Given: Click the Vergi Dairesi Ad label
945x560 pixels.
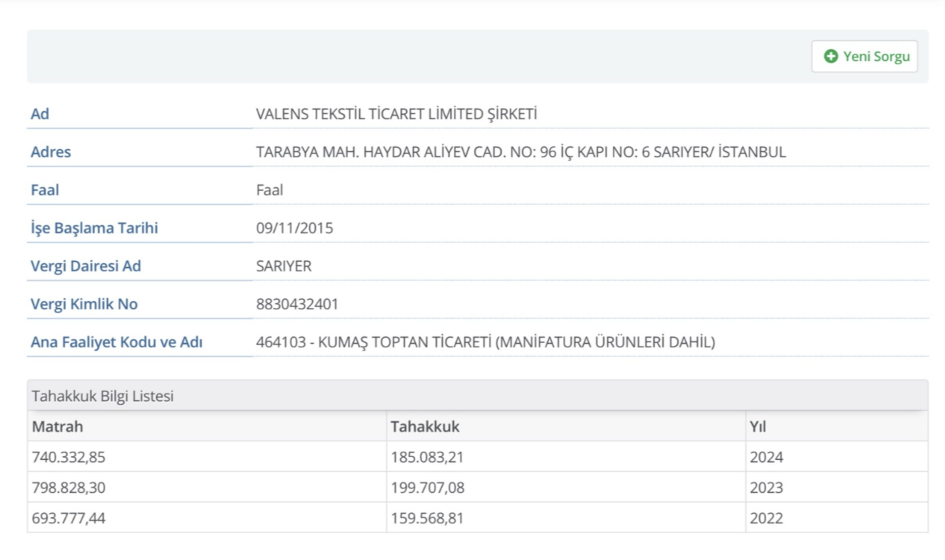Looking at the screenshot, I should (x=86, y=266).
